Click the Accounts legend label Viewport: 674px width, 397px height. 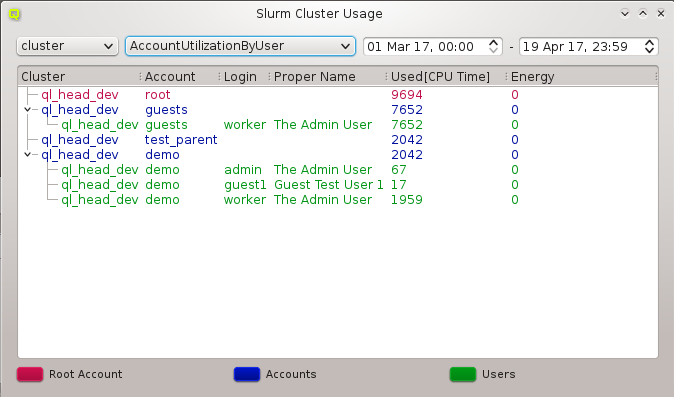(x=291, y=374)
